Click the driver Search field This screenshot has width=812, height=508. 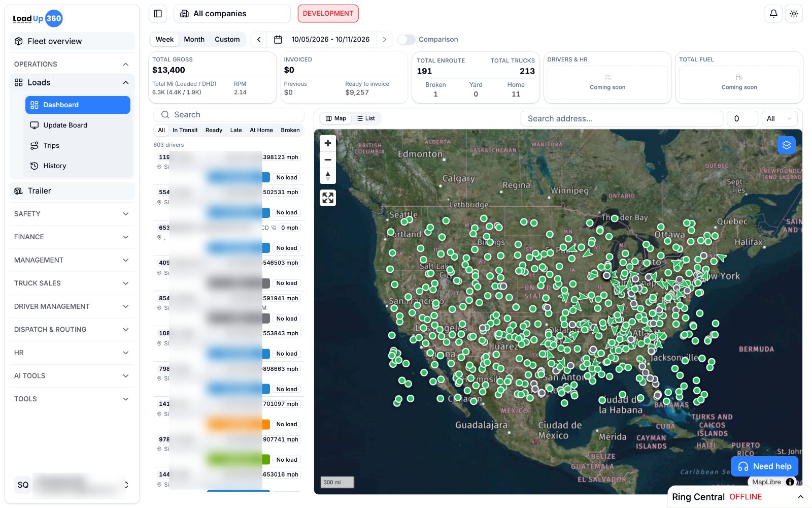229,115
